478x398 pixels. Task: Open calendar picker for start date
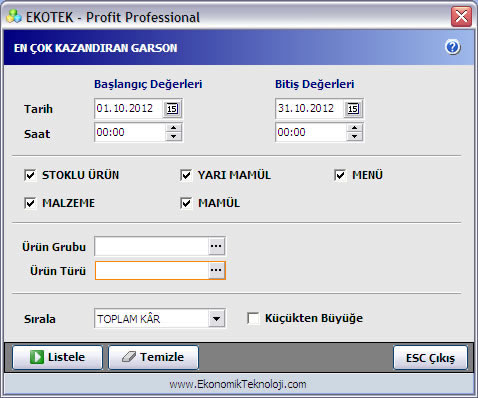click(x=172, y=109)
